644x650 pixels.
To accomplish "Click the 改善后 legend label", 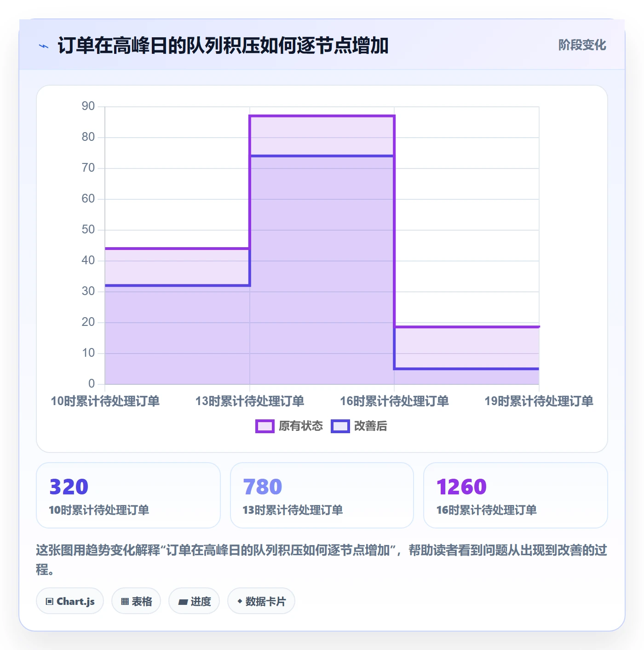I will [370, 426].
